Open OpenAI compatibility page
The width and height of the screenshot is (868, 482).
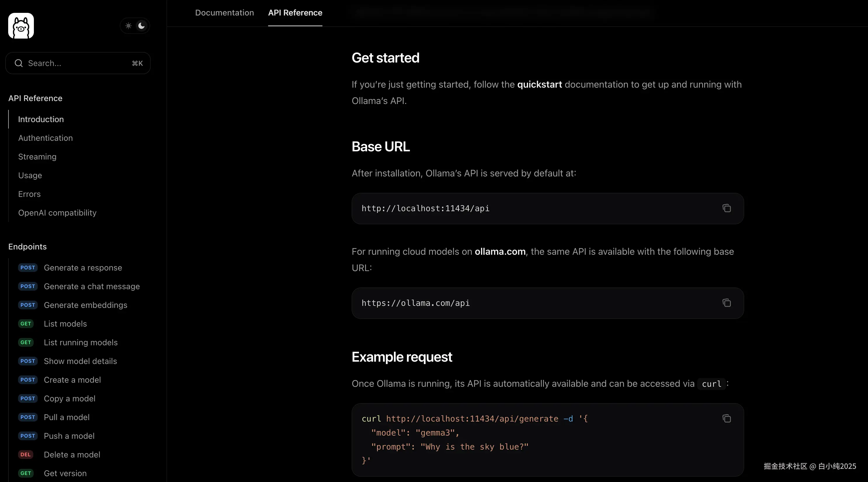[57, 213]
